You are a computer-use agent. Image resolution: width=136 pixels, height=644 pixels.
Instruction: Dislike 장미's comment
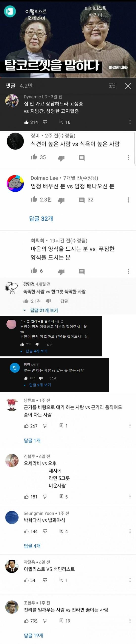[61, 158]
